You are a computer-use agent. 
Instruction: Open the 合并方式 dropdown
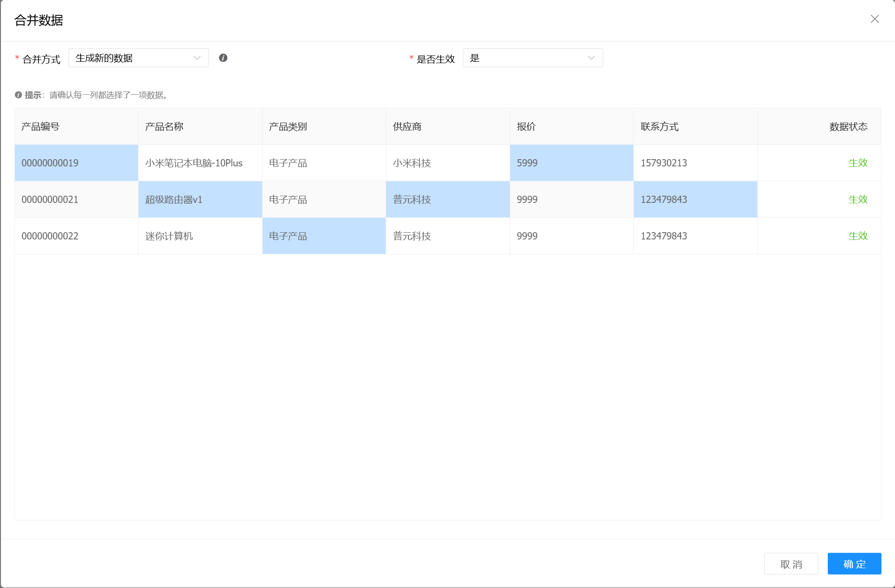click(x=138, y=58)
